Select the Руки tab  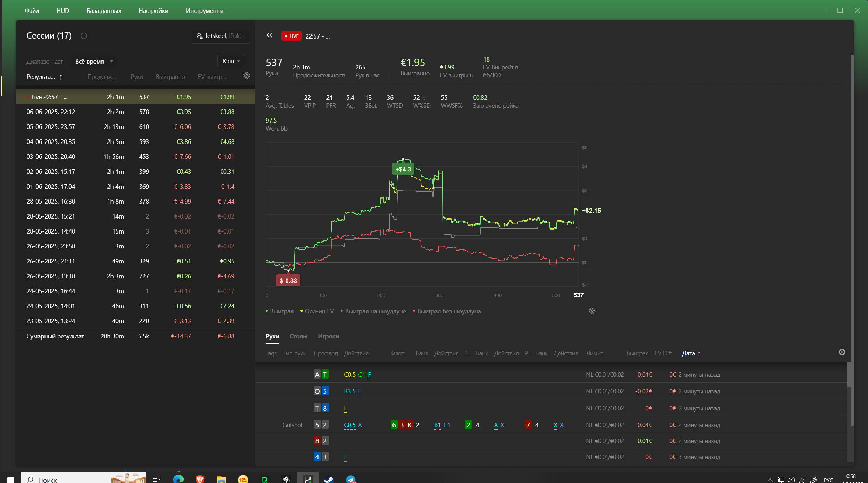pyautogui.click(x=272, y=336)
